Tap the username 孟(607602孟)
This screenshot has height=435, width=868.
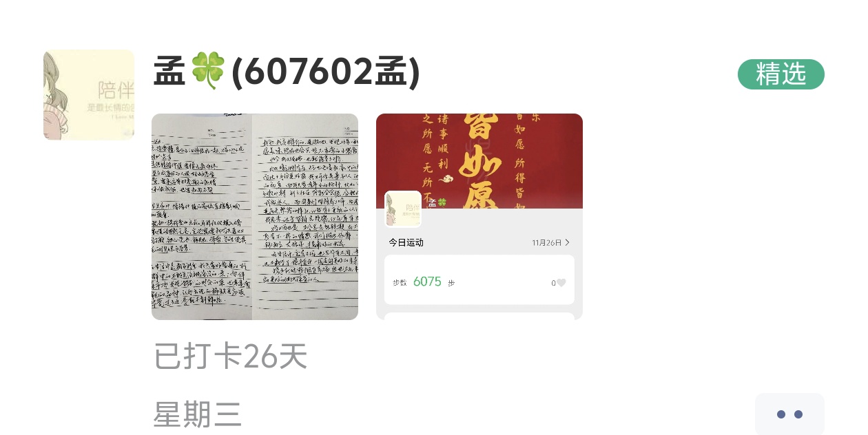coord(287,72)
